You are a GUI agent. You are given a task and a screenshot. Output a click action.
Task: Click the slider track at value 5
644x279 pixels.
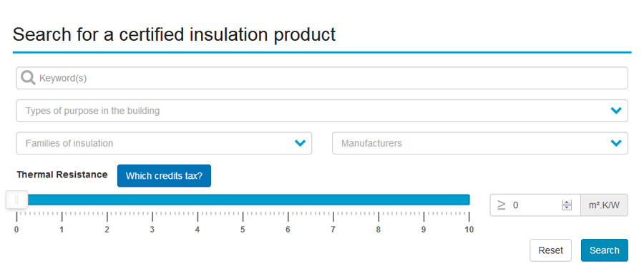coord(243,200)
